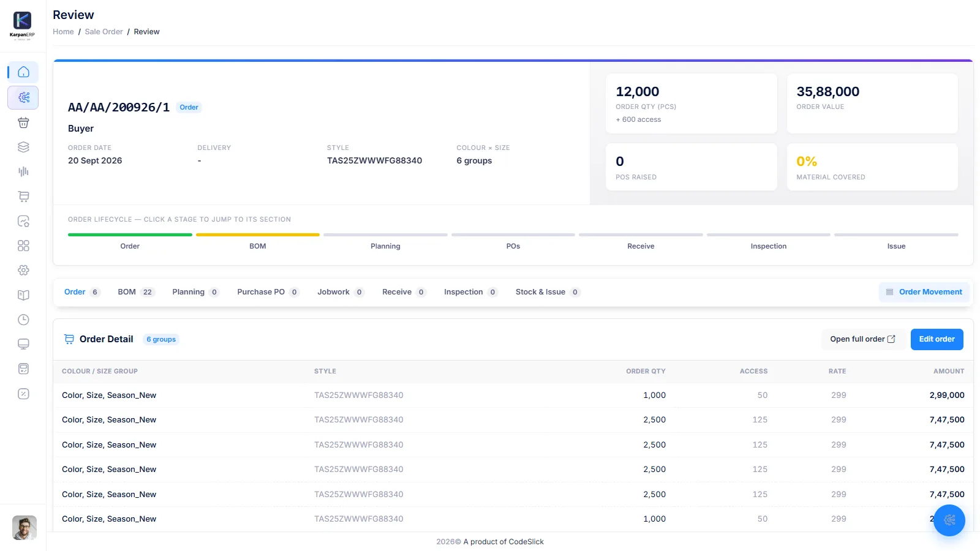Jump to the Issue lifecycle stage

[x=896, y=241]
